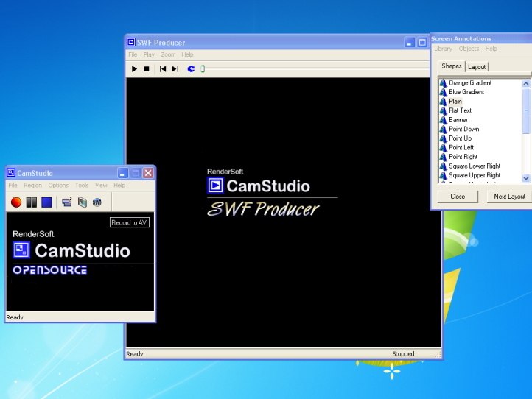The width and height of the screenshot is (532, 399).
Task: Select Point Up shape item
Action: point(460,138)
